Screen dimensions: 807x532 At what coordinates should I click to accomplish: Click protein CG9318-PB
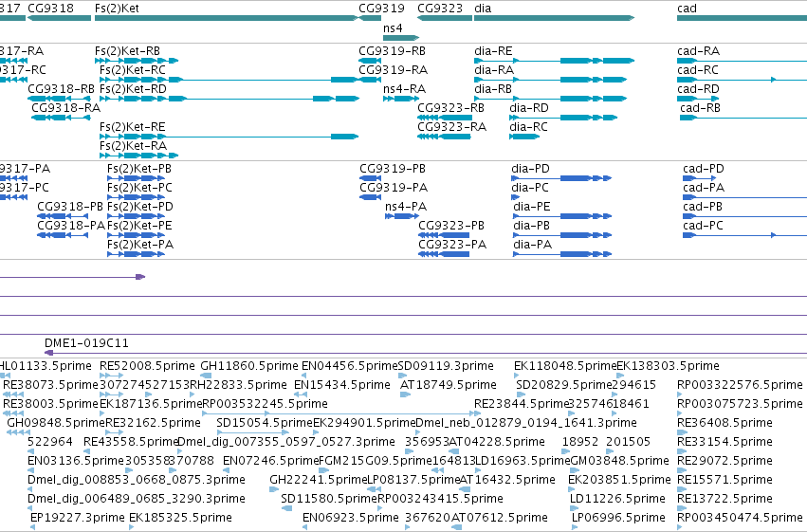click(70, 207)
